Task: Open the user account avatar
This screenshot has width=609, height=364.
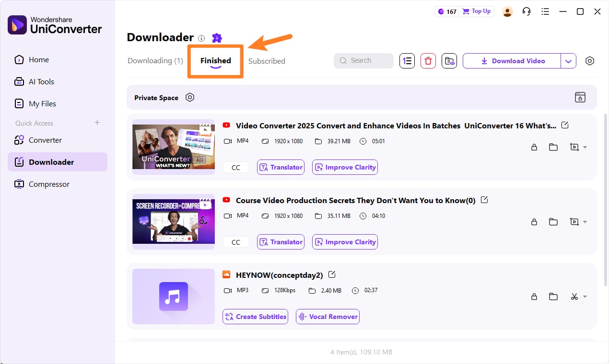Action: (507, 11)
